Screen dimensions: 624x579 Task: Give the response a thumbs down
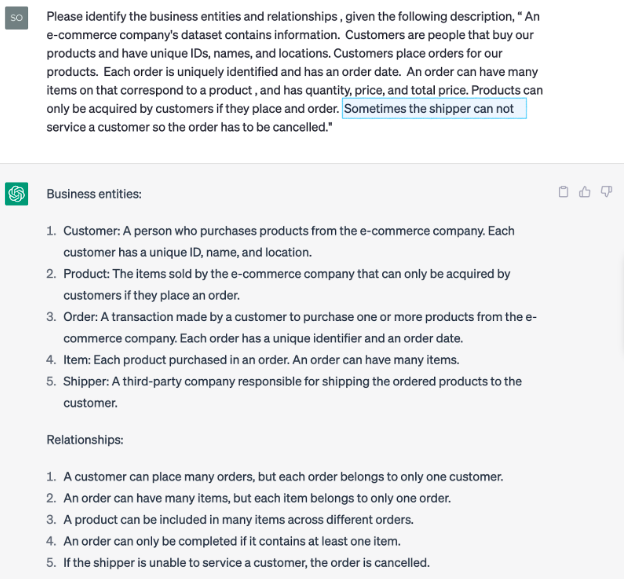(606, 192)
